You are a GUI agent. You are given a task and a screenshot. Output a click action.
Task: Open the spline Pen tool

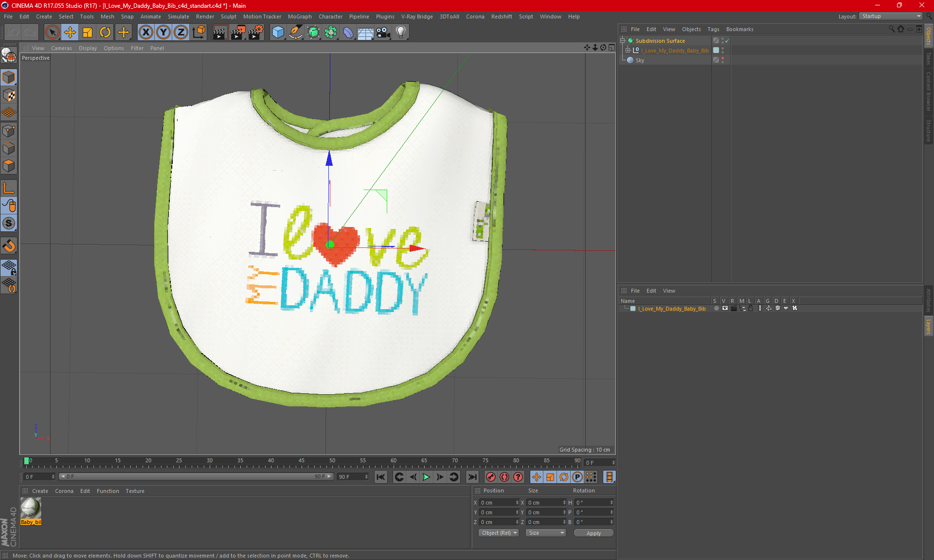point(296,33)
